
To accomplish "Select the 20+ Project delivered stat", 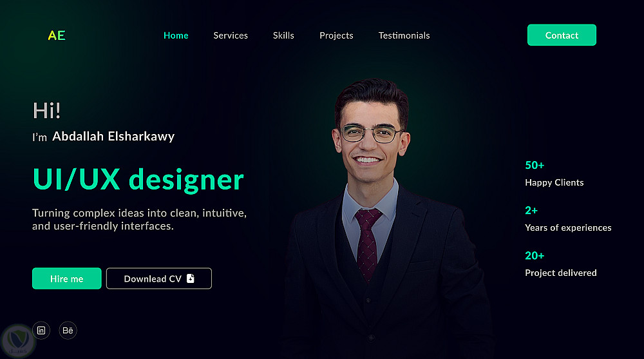I will point(561,264).
